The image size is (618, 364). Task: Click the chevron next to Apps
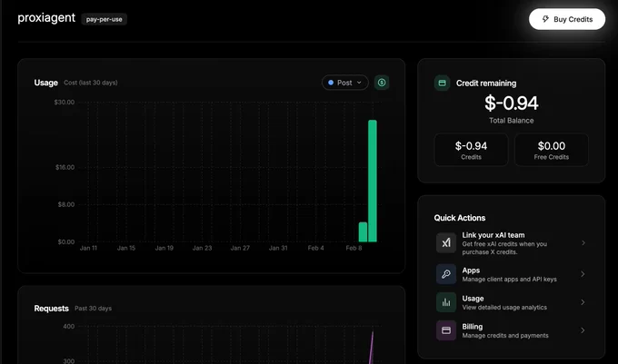coord(583,274)
